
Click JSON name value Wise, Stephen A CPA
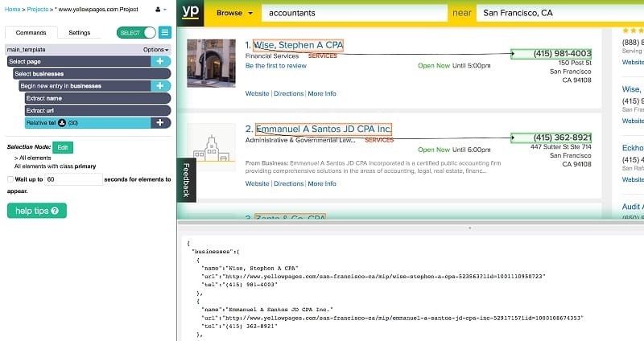[262, 269]
